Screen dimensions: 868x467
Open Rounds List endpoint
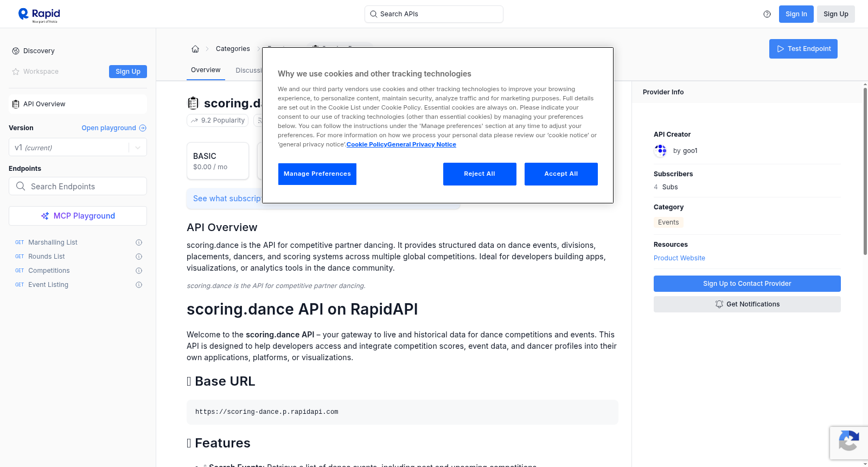(47, 257)
